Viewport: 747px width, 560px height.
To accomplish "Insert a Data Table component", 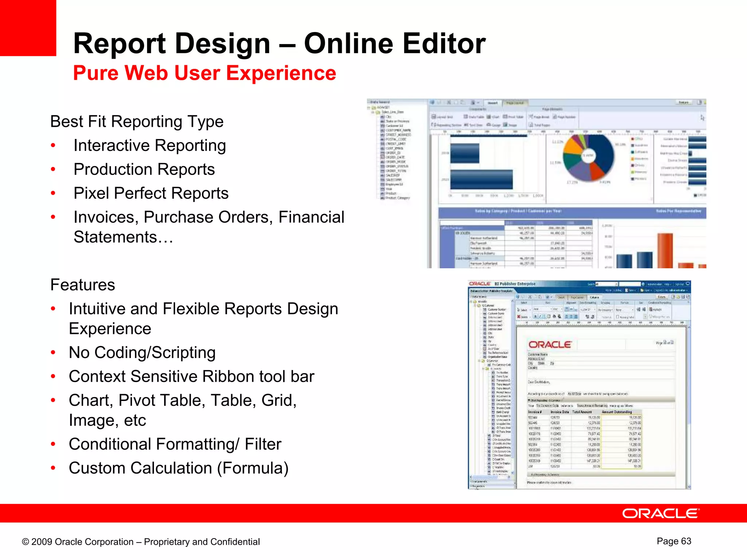I will 466,117.
